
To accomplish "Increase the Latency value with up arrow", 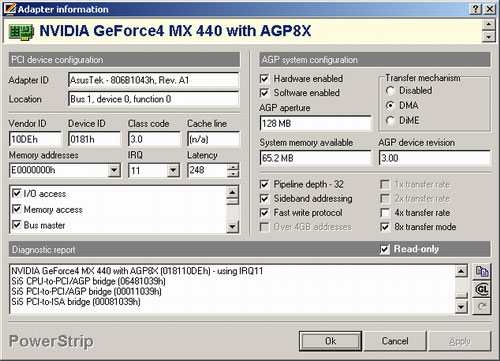I will (x=233, y=167).
